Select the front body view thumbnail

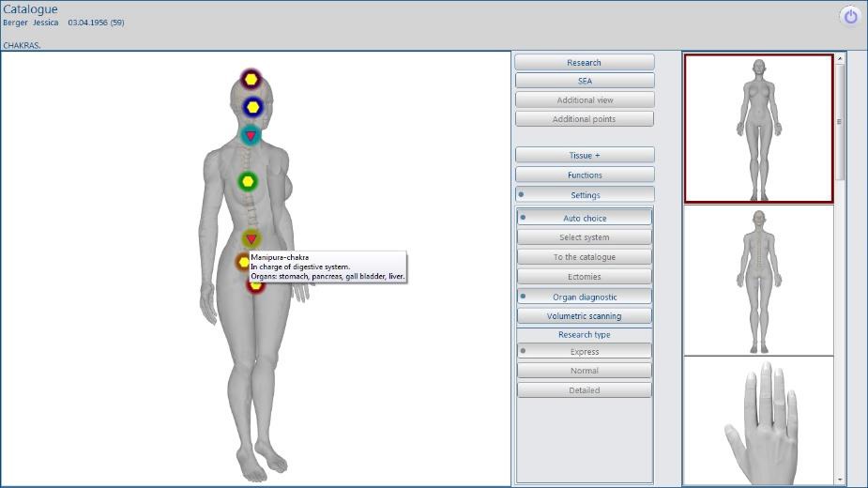tap(759, 129)
